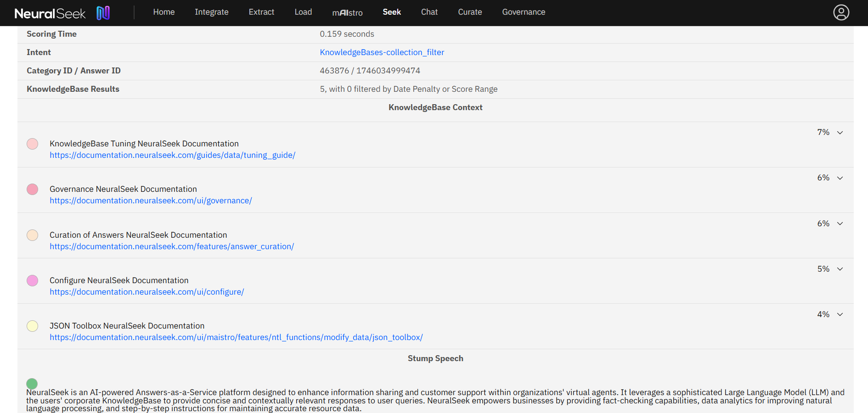Click the NeuralSeek logo

coord(62,13)
